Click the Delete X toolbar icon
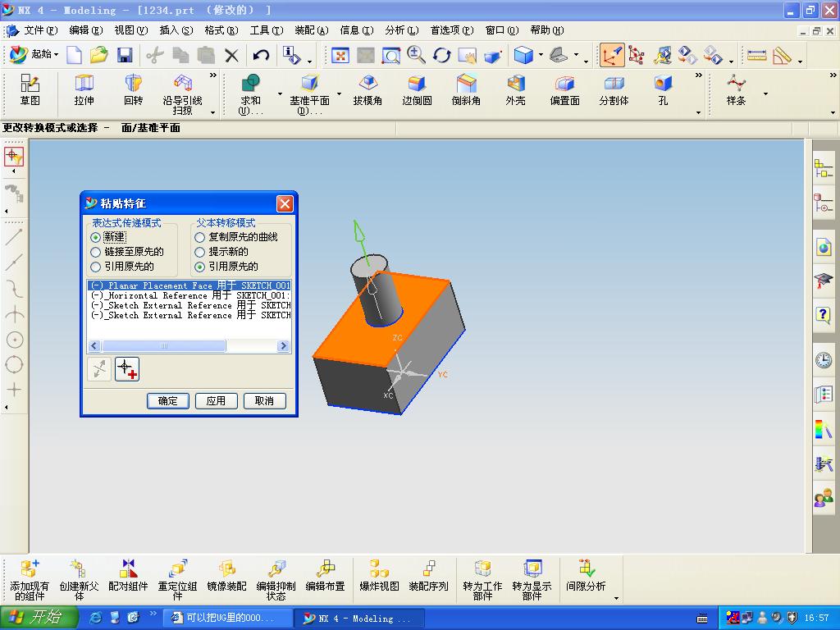Image resolution: width=840 pixels, height=630 pixels. tap(231, 55)
